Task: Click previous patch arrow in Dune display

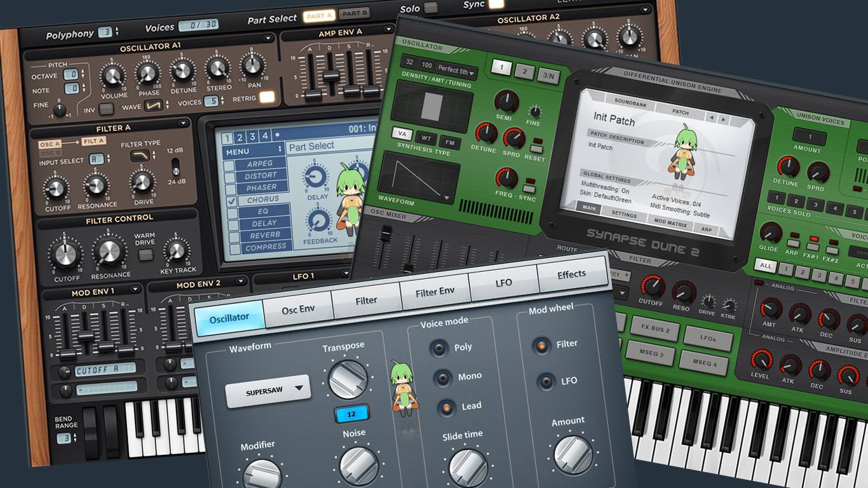Action: pos(712,118)
